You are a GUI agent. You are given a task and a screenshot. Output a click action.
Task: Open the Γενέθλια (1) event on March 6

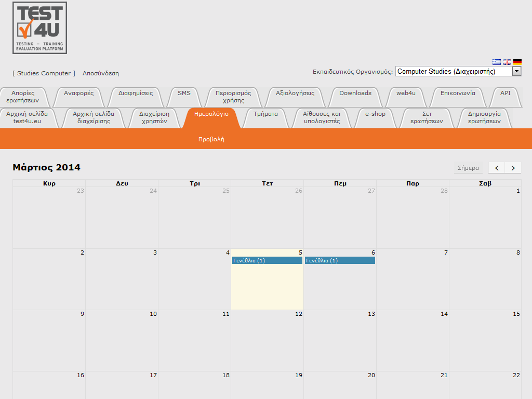[x=340, y=260]
